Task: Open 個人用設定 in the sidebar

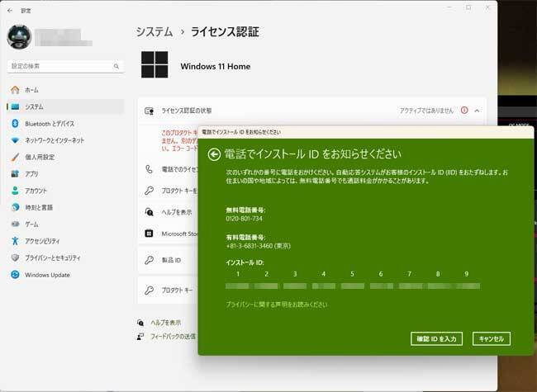Action: [x=65, y=157]
